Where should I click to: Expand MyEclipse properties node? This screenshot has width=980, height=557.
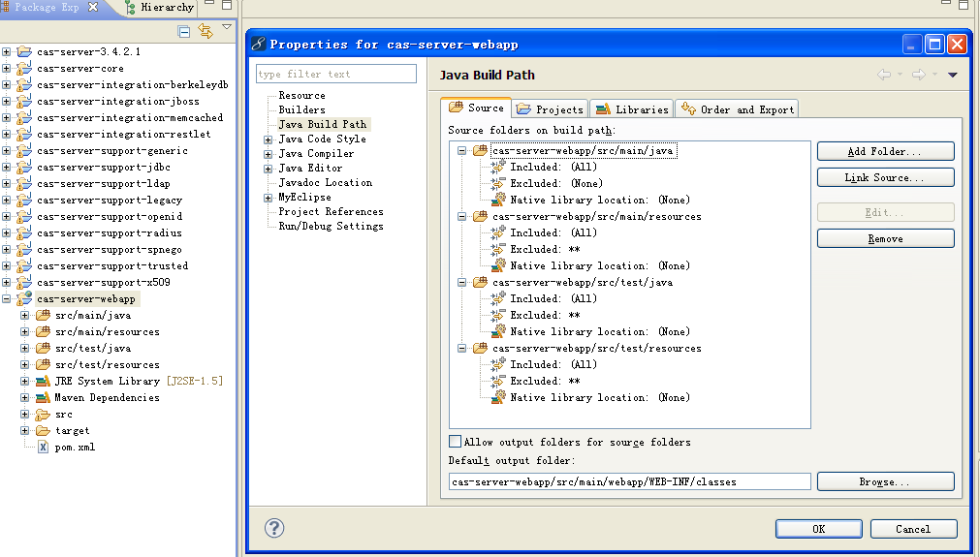coord(268,198)
